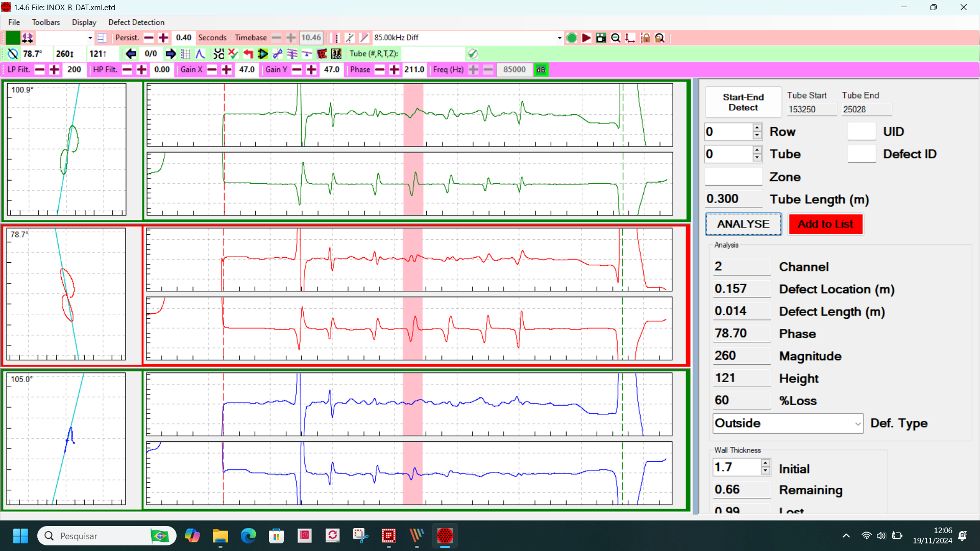Click the layout grid icon beside Persist

click(102, 38)
